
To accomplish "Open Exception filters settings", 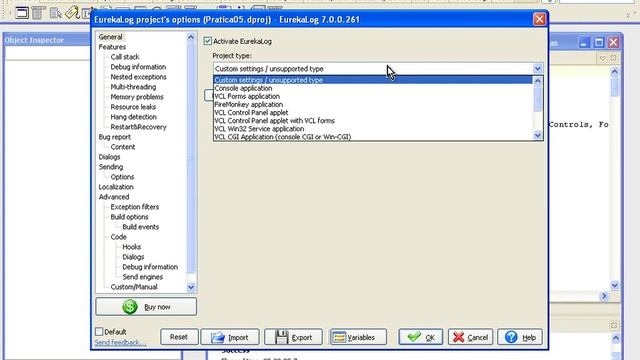I will click(x=135, y=207).
